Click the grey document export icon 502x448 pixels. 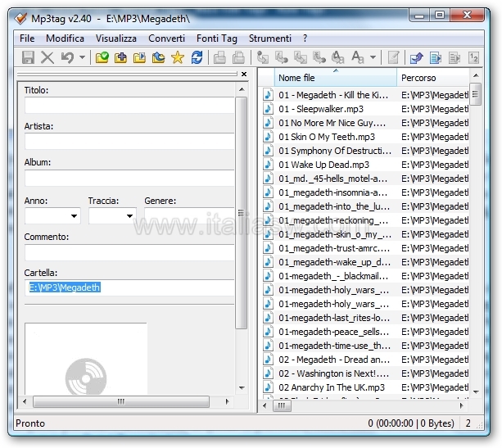455,57
